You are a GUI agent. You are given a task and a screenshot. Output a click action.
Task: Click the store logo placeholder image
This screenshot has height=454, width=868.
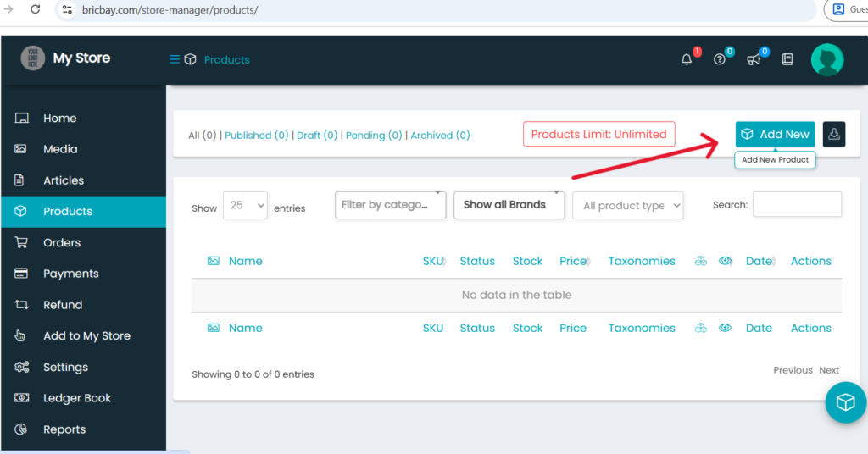[33, 58]
